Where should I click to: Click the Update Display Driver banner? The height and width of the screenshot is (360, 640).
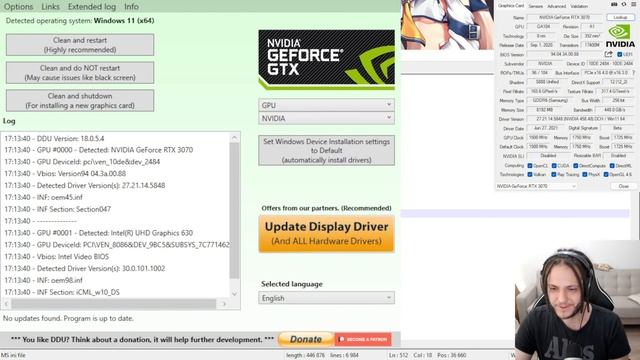click(x=327, y=234)
